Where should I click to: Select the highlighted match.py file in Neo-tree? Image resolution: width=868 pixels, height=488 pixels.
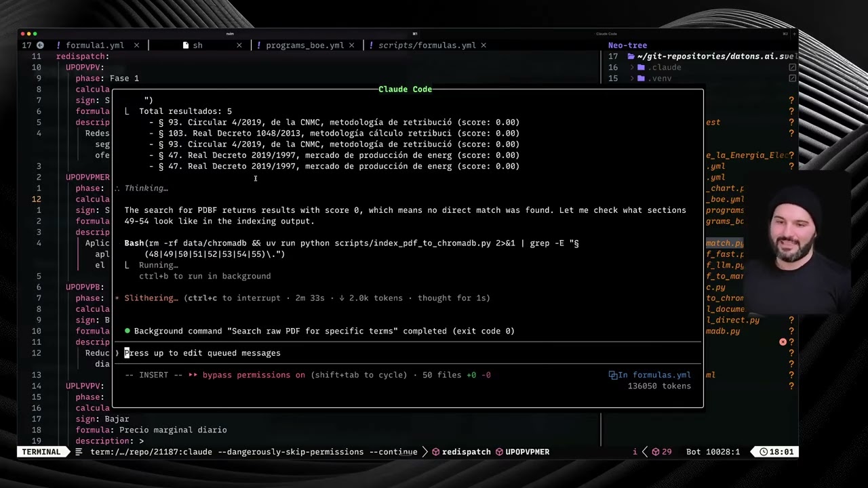click(x=724, y=243)
